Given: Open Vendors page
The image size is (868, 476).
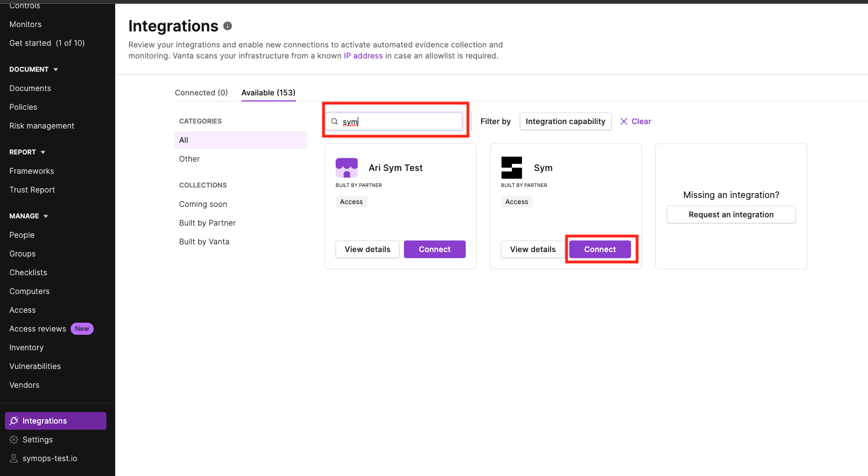Looking at the screenshot, I should coord(24,385).
